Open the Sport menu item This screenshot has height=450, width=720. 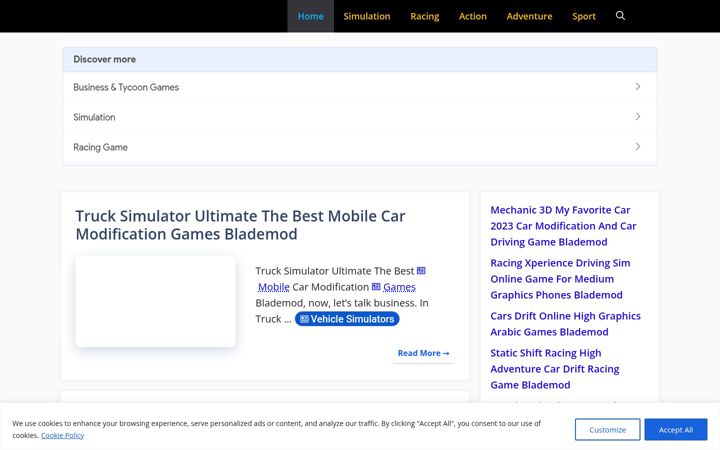(584, 16)
